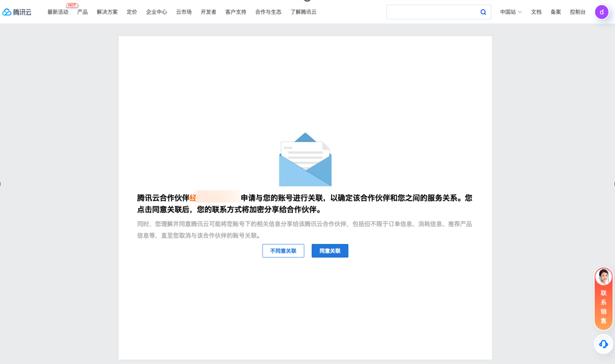
Task: Open the 定价 menu item
Action: [132, 12]
